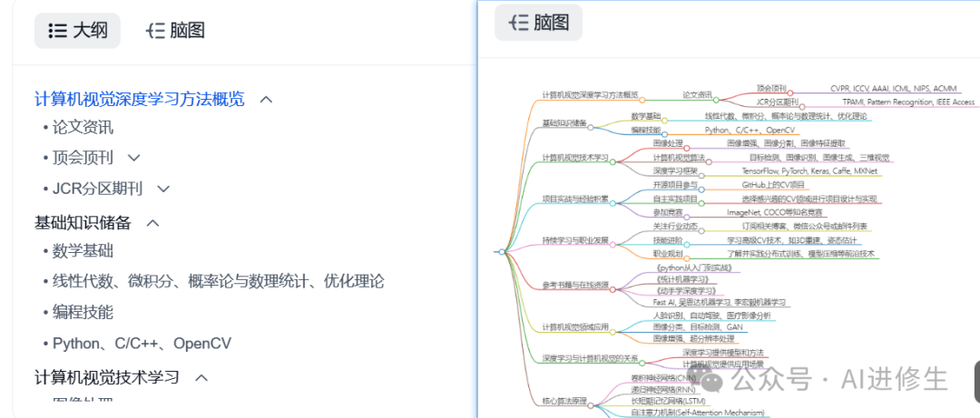Toggle collapse circle after JCR分区期刊 in mind map
Viewport: 980px width, 418px height.
point(802,105)
